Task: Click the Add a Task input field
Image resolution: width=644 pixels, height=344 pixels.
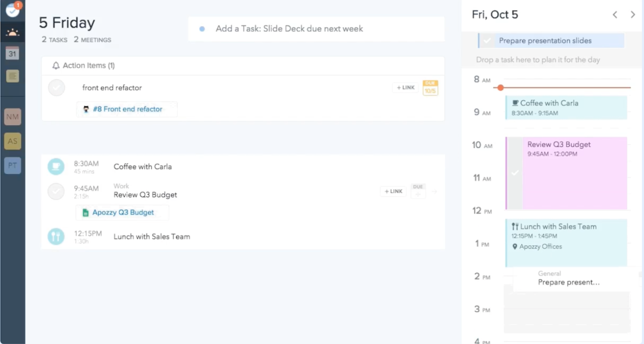Action: coord(316,29)
